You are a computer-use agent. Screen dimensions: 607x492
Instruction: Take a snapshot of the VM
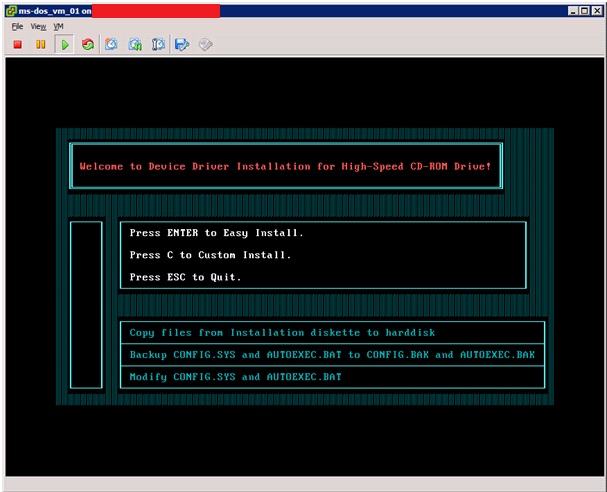point(111,45)
